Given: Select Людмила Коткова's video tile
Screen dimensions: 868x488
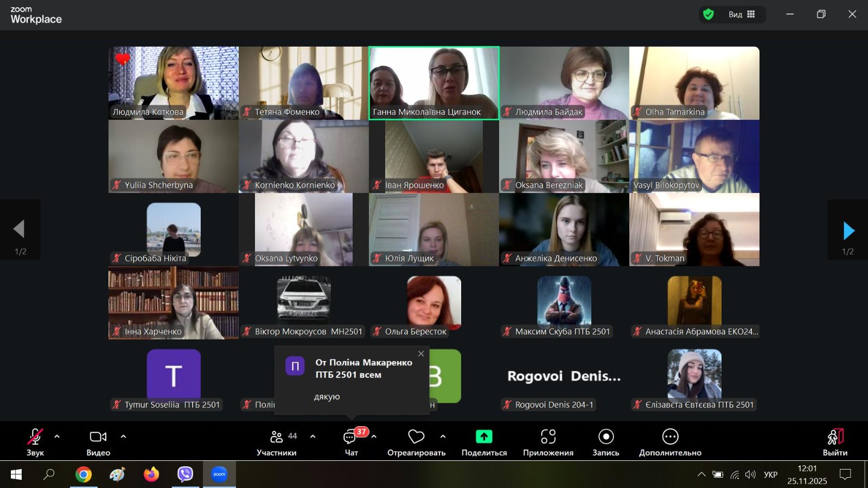Looking at the screenshot, I should pyautogui.click(x=174, y=82).
